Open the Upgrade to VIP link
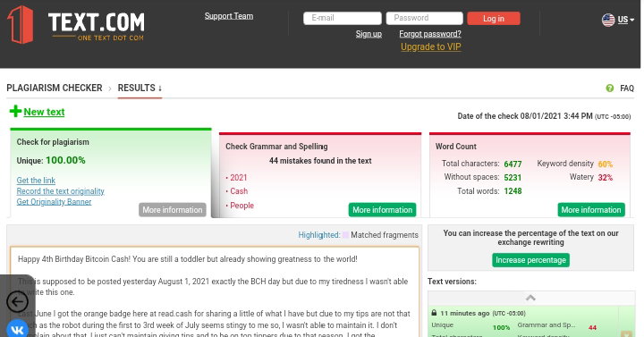The width and height of the screenshot is (644, 337). [431, 46]
